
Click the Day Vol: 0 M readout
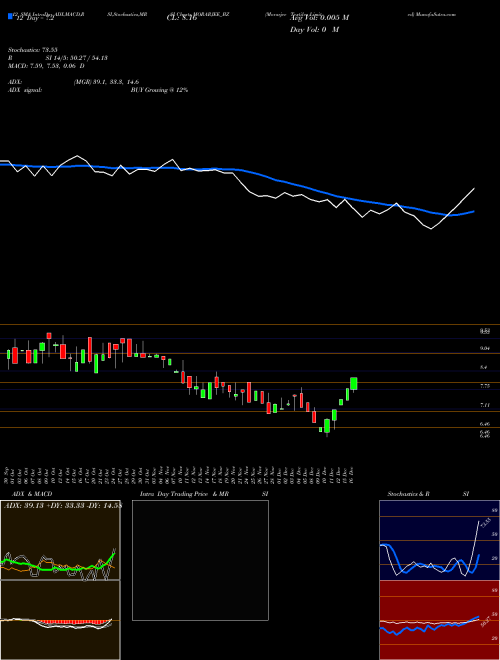coord(314,30)
